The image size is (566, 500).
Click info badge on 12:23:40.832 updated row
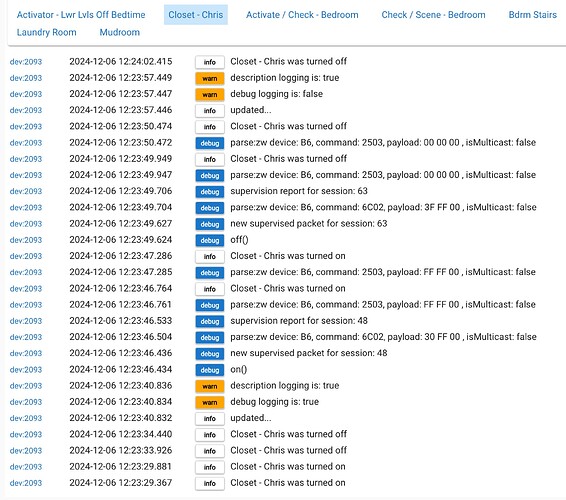click(x=210, y=418)
